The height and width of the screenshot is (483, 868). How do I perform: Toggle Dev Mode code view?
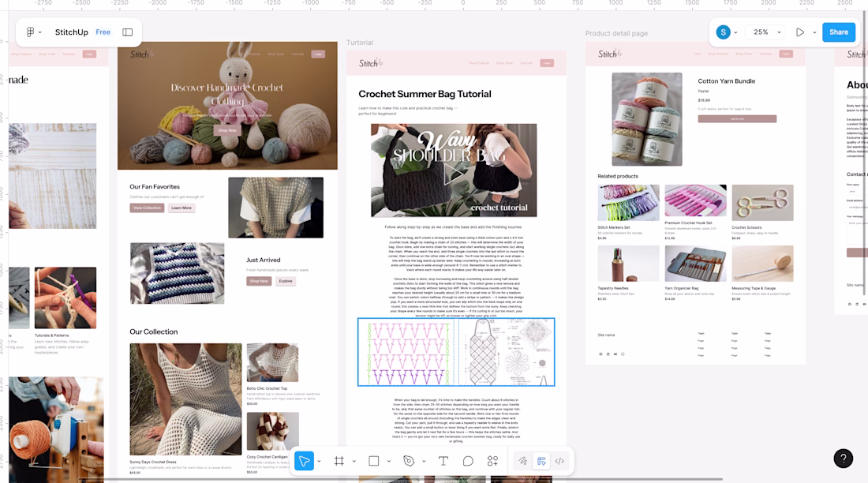(559, 461)
